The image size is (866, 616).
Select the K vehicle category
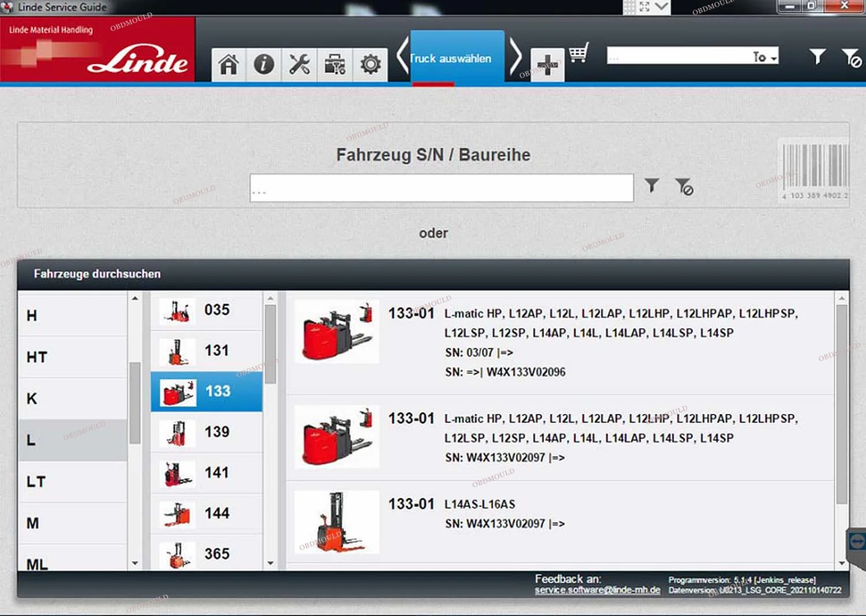73,398
